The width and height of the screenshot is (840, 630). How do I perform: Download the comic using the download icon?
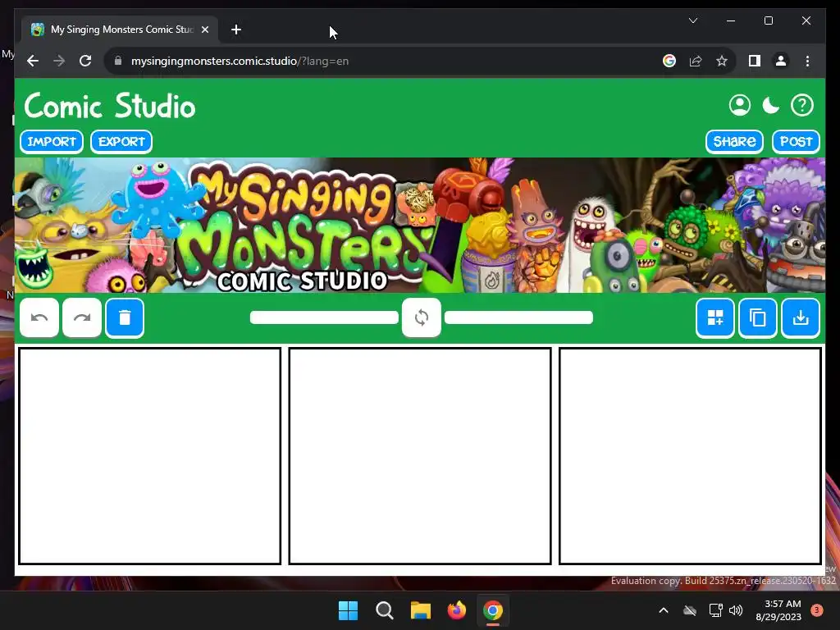click(x=801, y=317)
